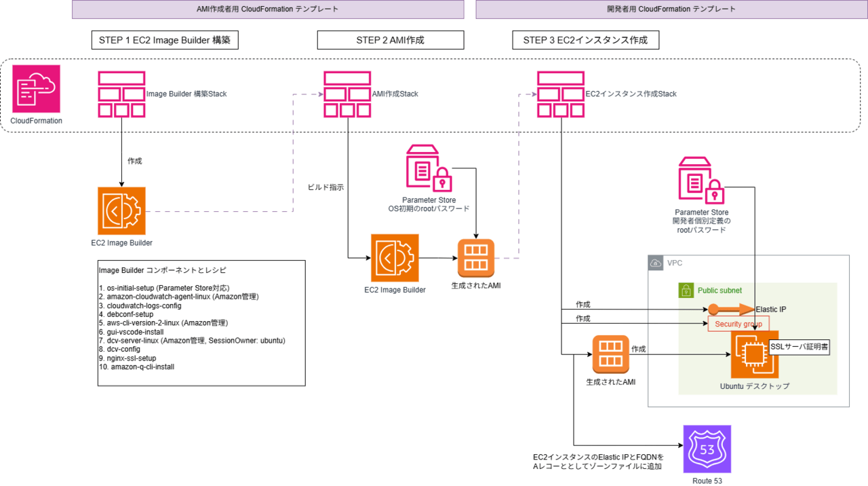This screenshot has width=868, height=486.
Task: Click the EC2インスタンス作成Stack stack icon
Action: 561,94
